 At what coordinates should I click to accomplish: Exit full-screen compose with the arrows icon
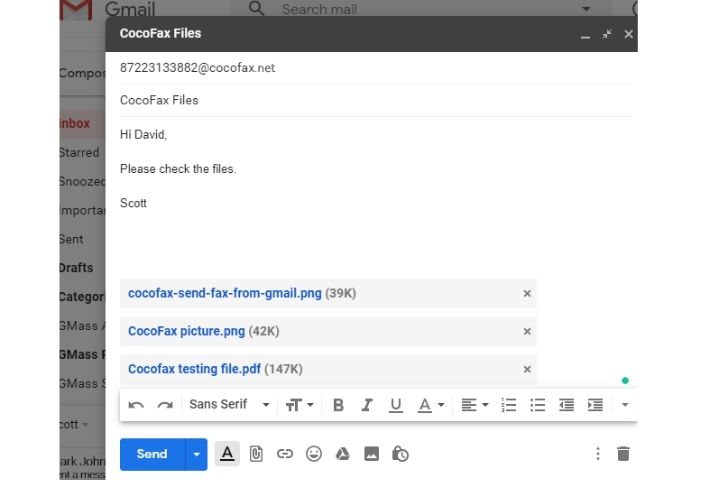607,34
